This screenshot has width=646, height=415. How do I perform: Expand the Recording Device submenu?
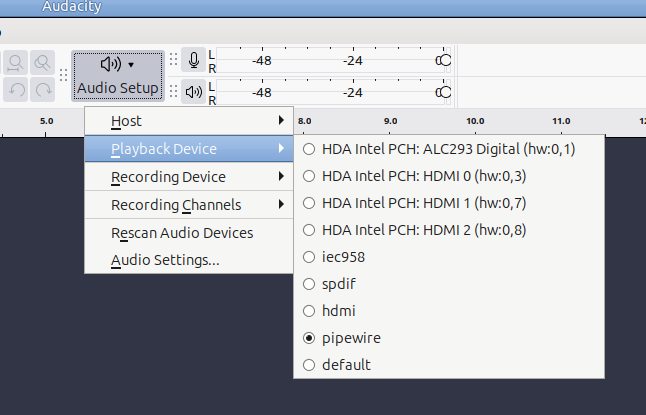pos(189,177)
